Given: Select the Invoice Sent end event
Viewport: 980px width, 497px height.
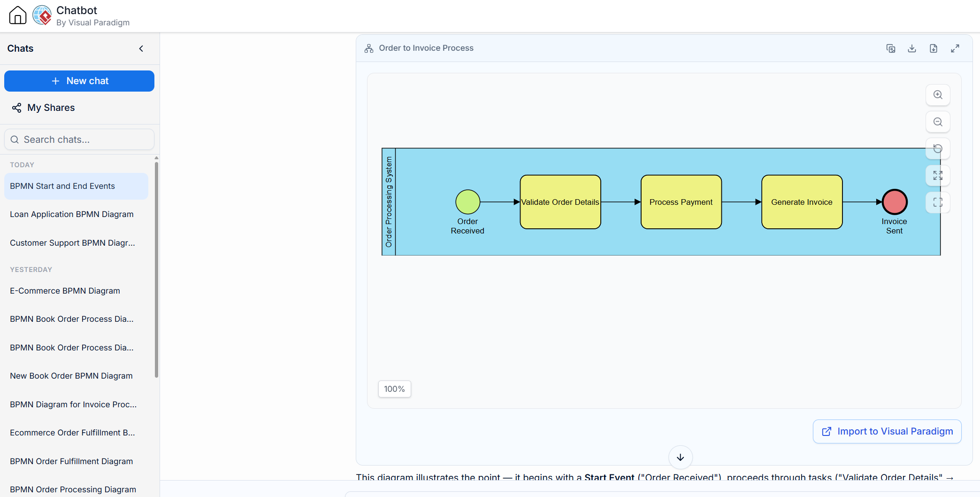Looking at the screenshot, I should pyautogui.click(x=895, y=202).
